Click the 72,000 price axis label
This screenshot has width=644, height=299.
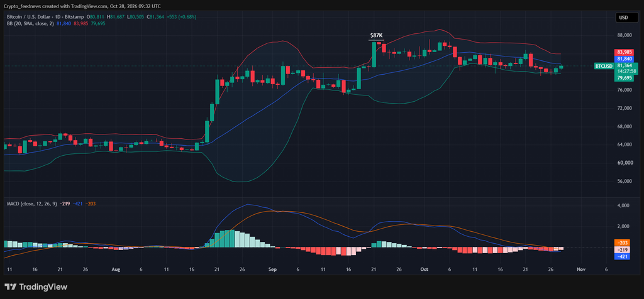624,108
